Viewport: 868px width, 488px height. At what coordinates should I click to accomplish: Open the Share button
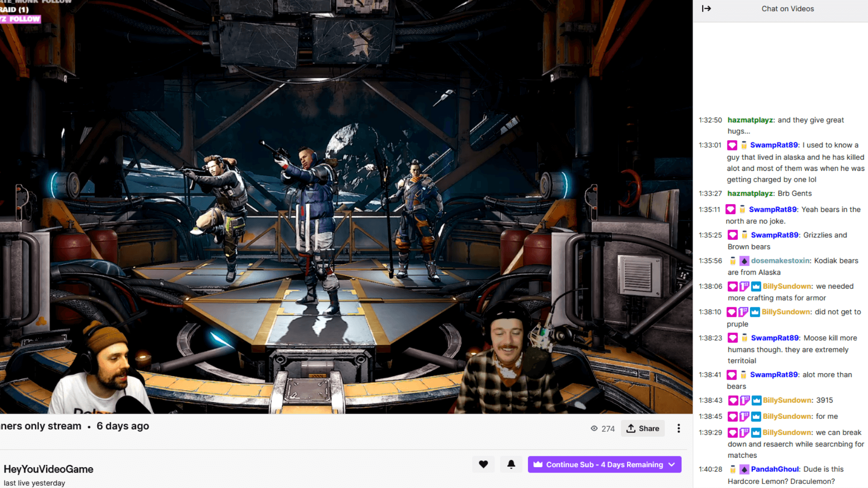coord(642,428)
